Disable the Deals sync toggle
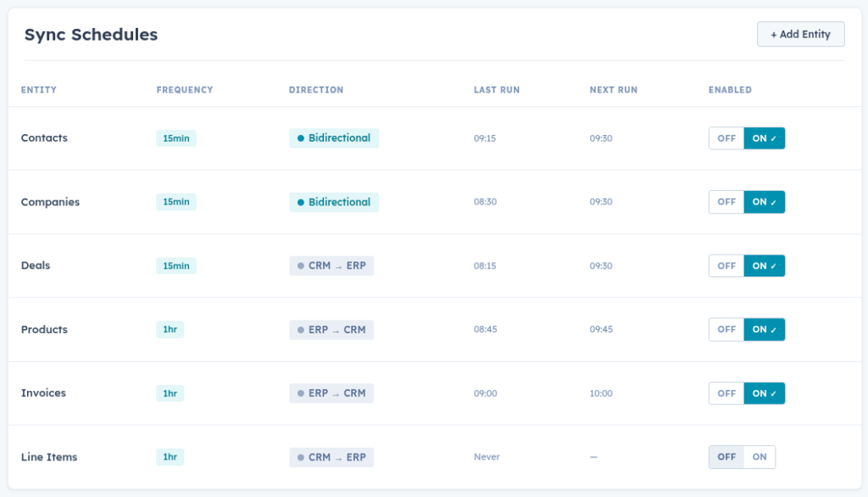Viewport: 868px width, 497px height. [x=726, y=265]
